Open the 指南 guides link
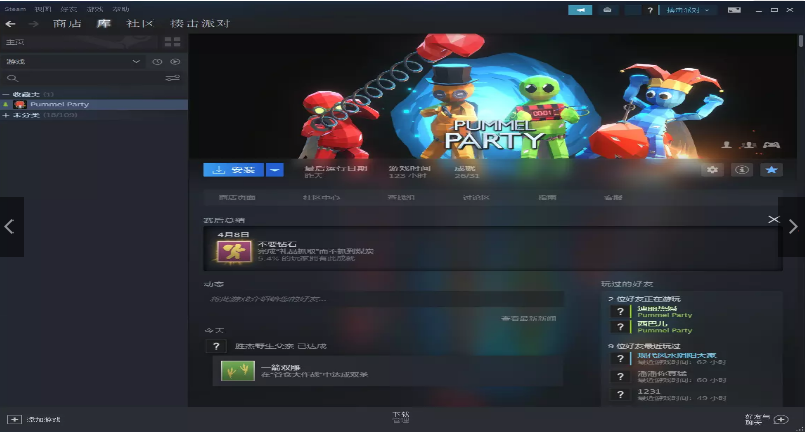Screen dimensions: 805x432 tap(547, 197)
